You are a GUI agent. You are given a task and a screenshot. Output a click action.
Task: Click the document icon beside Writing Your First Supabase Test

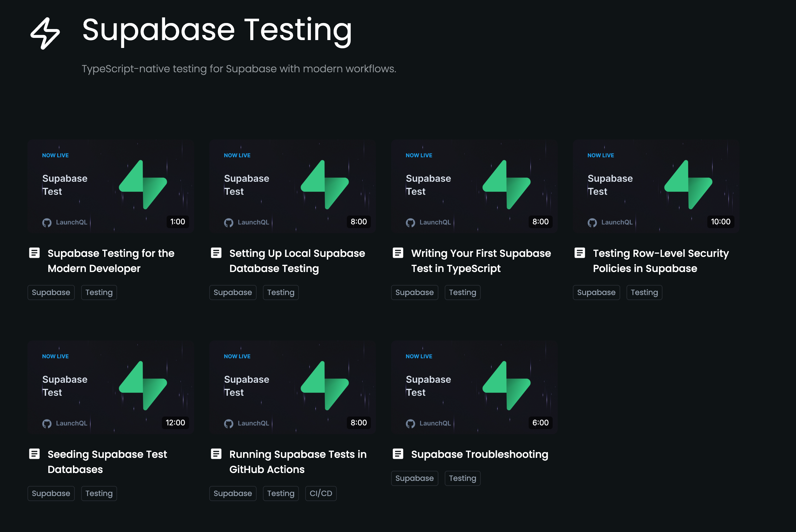(398, 253)
